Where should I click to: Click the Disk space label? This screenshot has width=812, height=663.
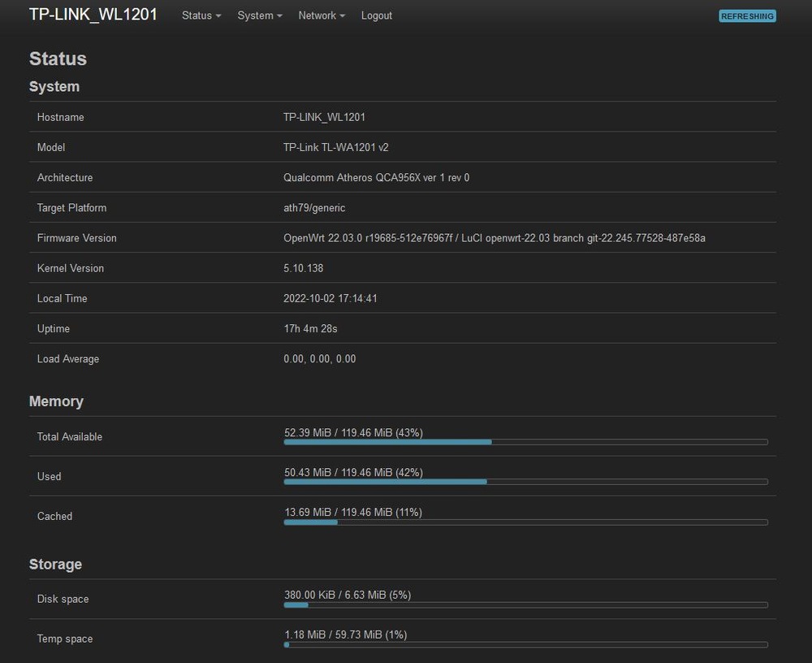click(x=63, y=599)
